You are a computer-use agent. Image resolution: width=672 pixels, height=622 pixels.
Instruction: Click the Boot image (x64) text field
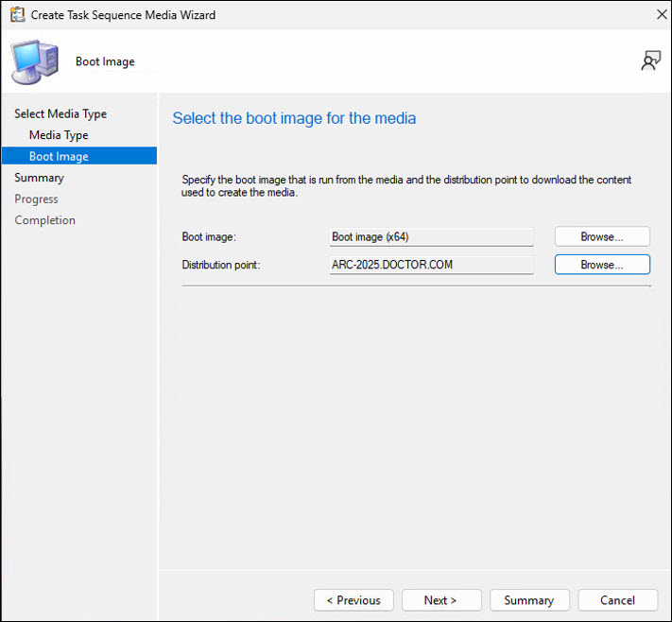pos(431,236)
